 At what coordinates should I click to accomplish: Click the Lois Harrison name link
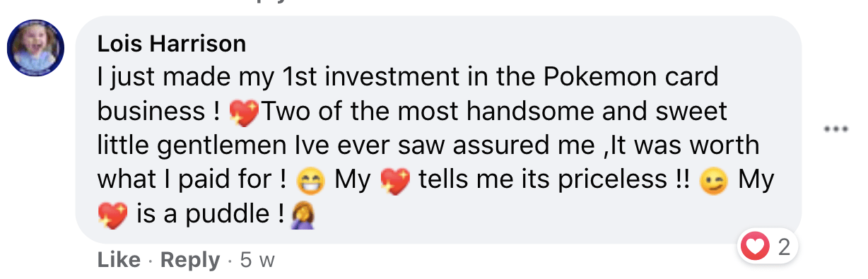[172, 44]
